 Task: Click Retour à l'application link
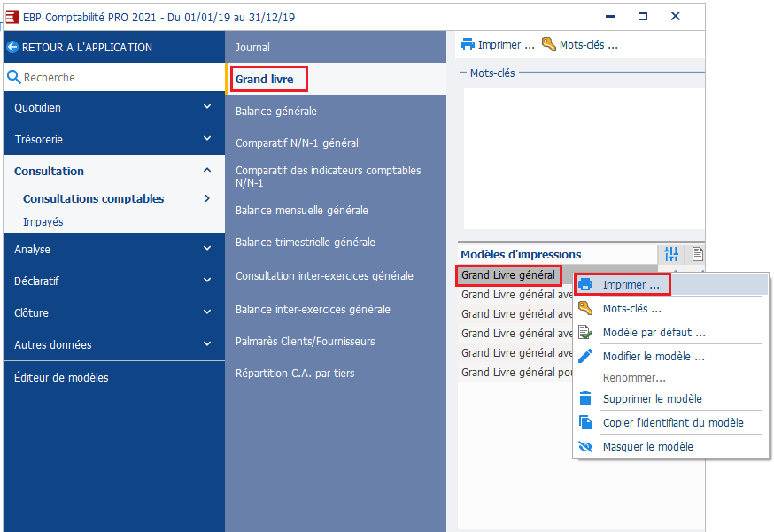tap(87, 48)
